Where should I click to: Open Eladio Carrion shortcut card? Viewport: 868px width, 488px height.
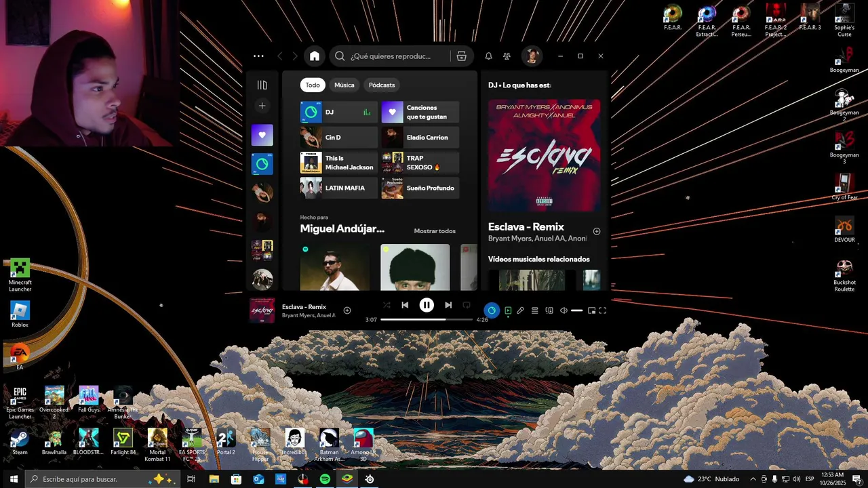[x=420, y=138]
